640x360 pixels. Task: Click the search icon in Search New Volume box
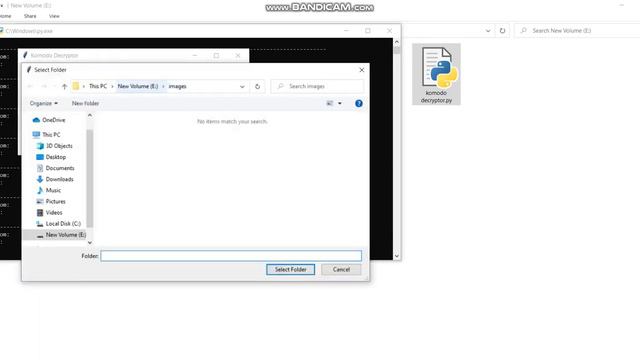(524, 31)
